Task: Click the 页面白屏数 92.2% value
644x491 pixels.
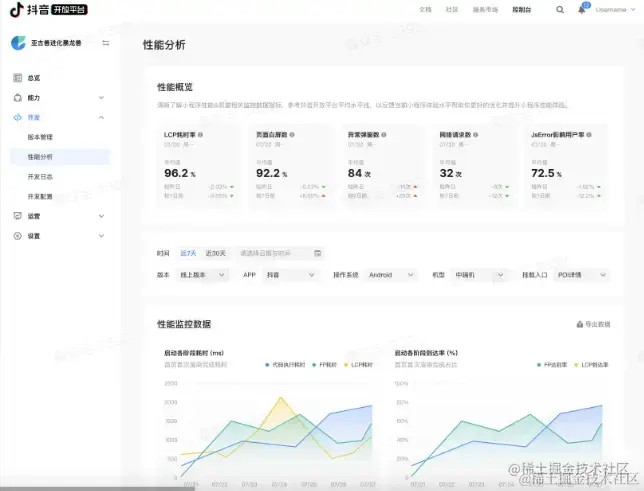Action: pos(271,173)
